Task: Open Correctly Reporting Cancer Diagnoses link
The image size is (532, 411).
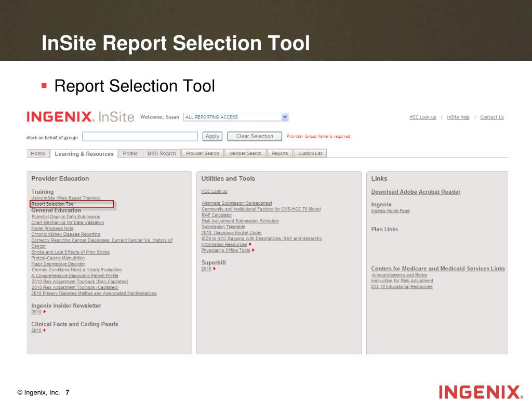Action: [x=102, y=240]
